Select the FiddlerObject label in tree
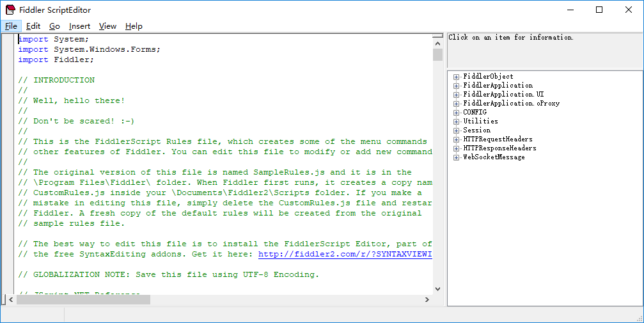The width and height of the screenshot is (644, 323). coord(489,77)
